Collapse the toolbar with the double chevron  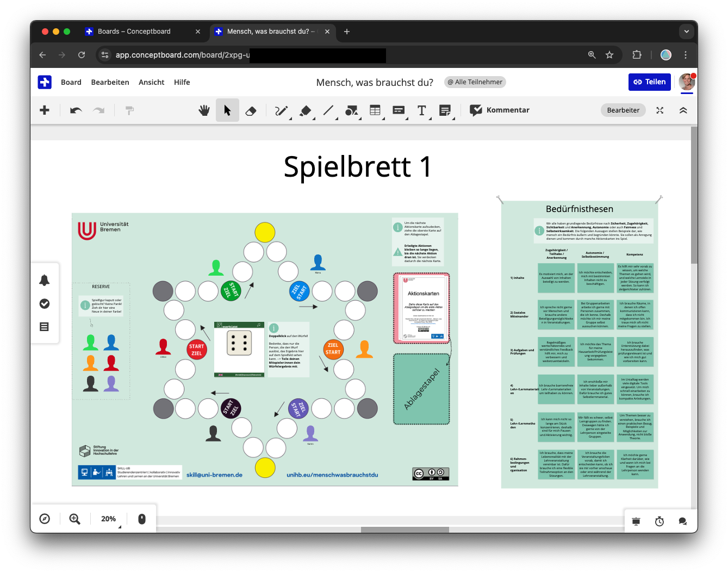[683, 110]
